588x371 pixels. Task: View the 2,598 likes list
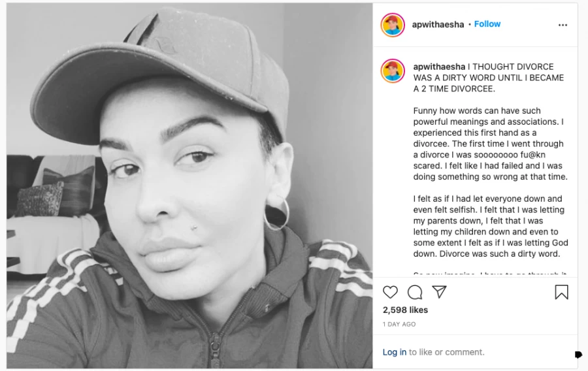click(x=405, y=310)
